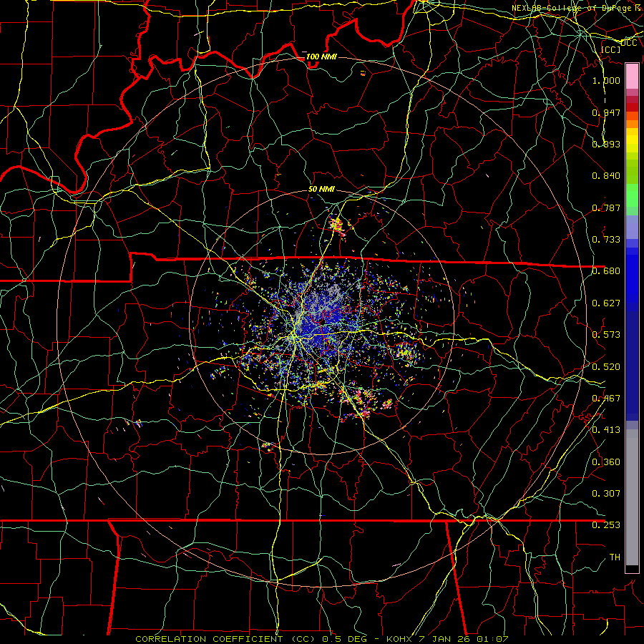Select the 1.000 legend value
This screenshot has width=644, height=644.
pyautogui.click(x=606, y=80)
